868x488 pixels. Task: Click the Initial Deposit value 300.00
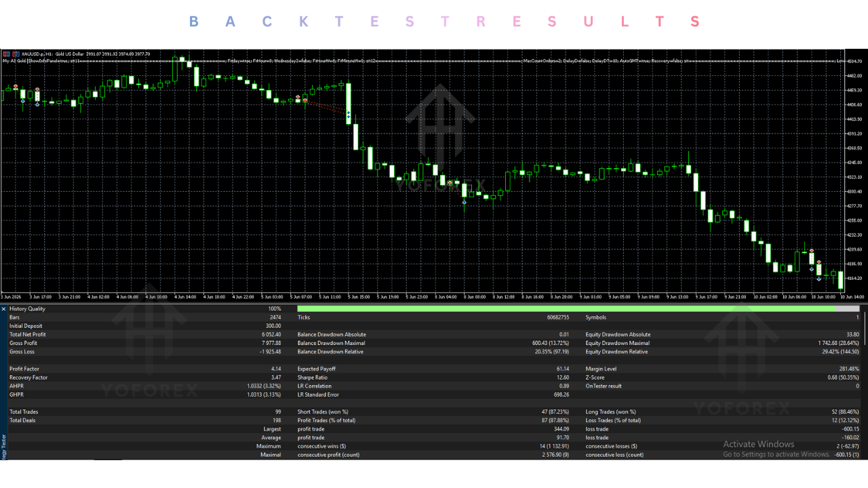[273, 326]
